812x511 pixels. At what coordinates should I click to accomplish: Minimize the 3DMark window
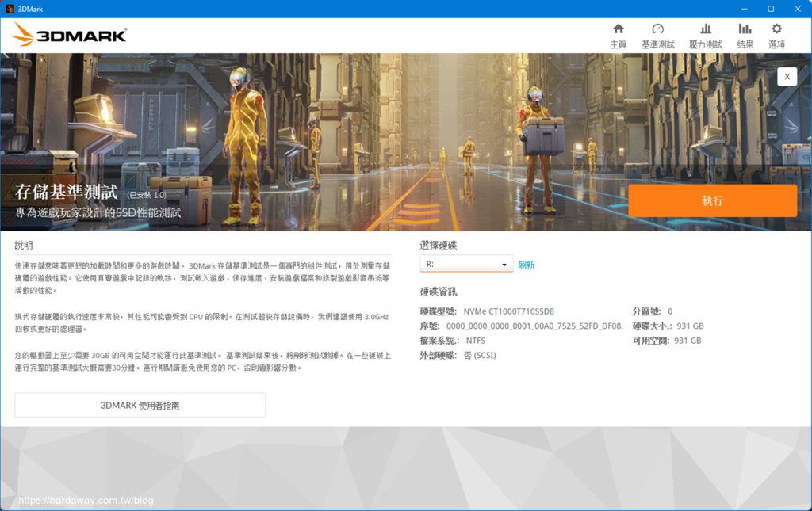(x=744, y=9)
